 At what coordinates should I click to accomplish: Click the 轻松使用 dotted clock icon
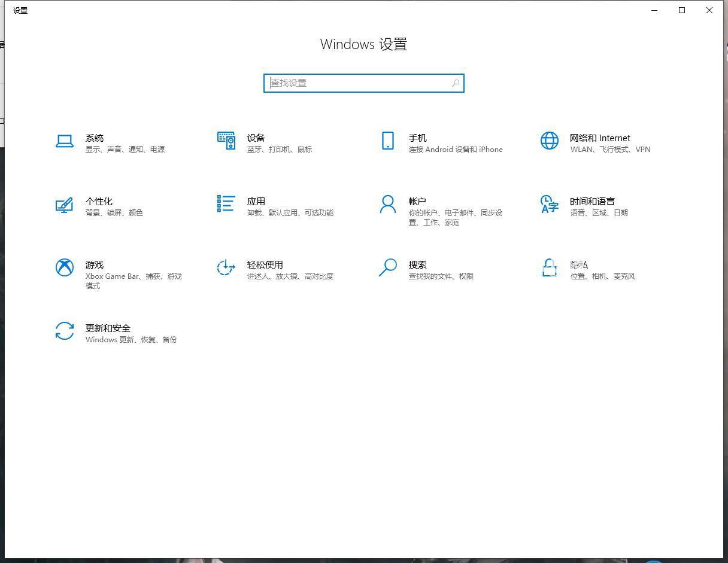click(226, 267)
